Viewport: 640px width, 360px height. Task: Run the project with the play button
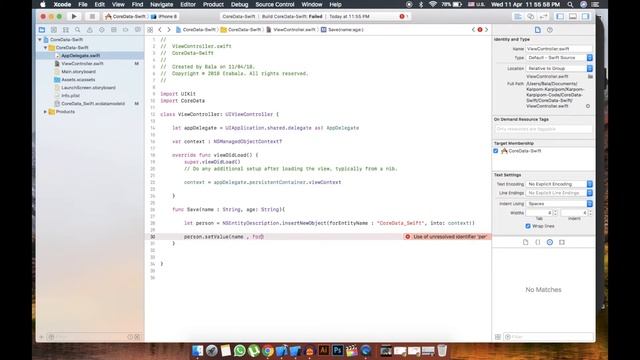coord(74,16)
